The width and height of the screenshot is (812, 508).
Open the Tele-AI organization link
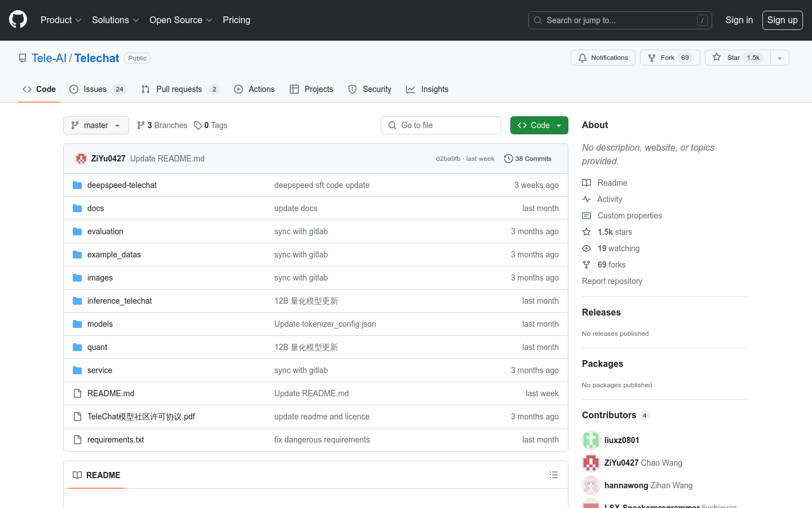(49, 58)
